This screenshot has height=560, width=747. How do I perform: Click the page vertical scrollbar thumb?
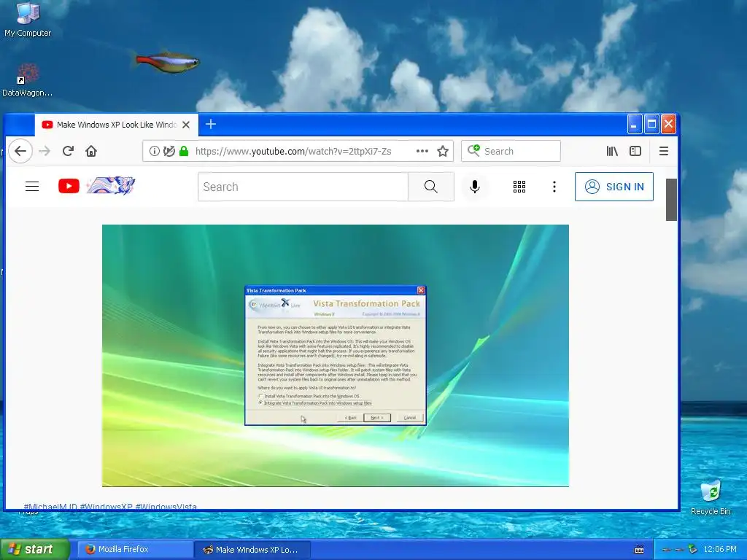click(x=671, y=200)
